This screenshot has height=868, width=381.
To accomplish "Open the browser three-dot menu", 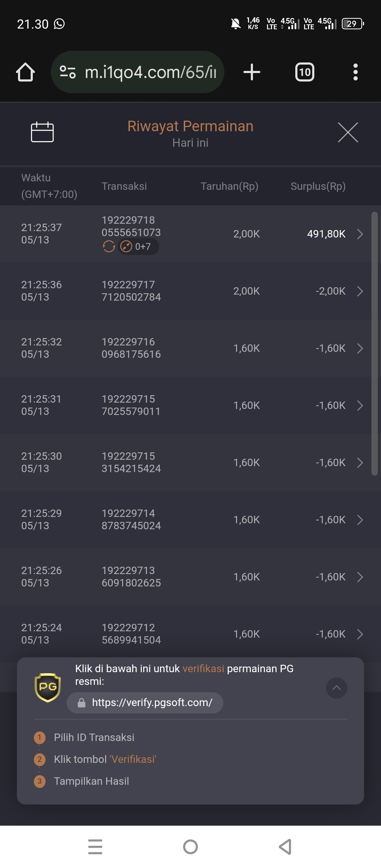I will point(355,72).
